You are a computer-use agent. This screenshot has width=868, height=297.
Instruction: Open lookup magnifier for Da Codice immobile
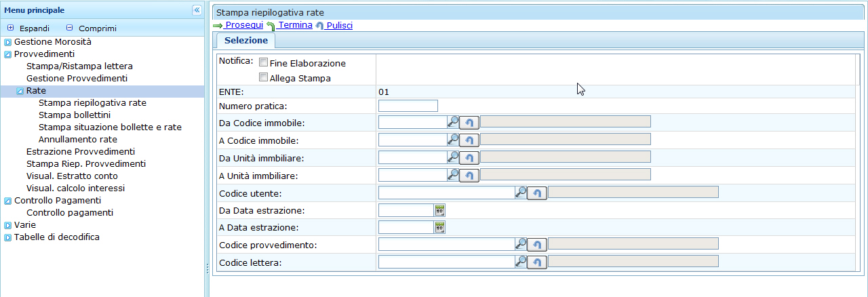click(x=453, y=121)
